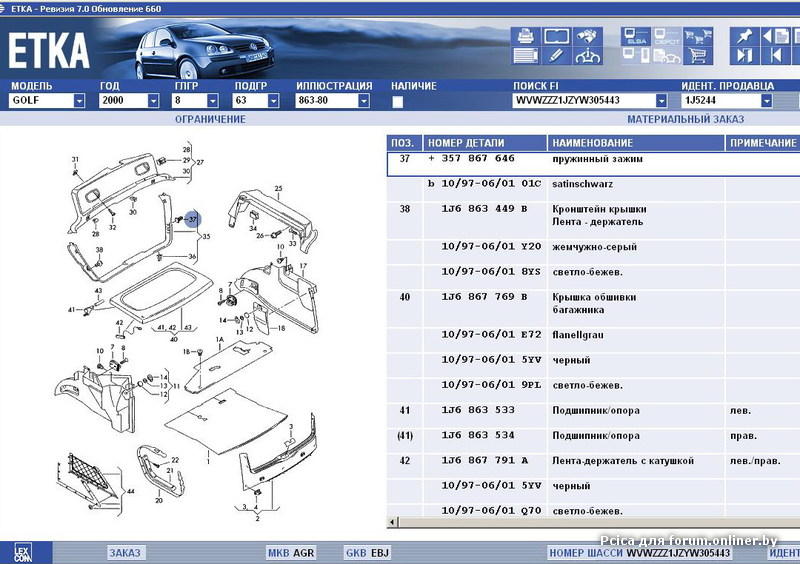Click the pushpin icon
This screenshot has width=800, height=564.
click(x=744, y=36)
